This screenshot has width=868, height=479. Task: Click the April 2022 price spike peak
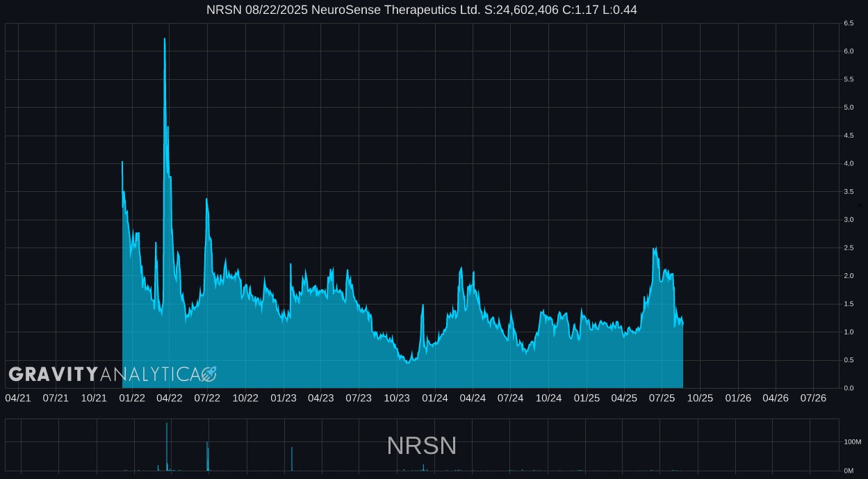(x=165, y=39)
